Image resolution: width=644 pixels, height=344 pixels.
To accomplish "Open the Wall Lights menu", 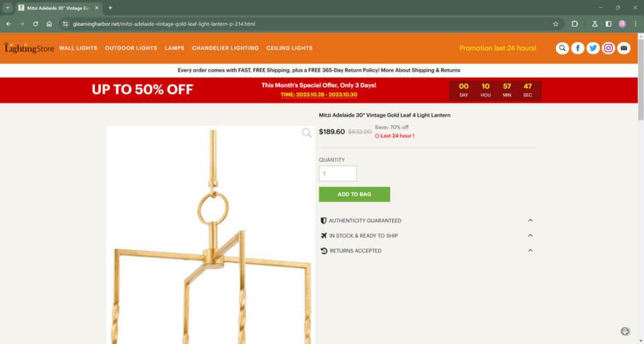I will coord(78,48).
